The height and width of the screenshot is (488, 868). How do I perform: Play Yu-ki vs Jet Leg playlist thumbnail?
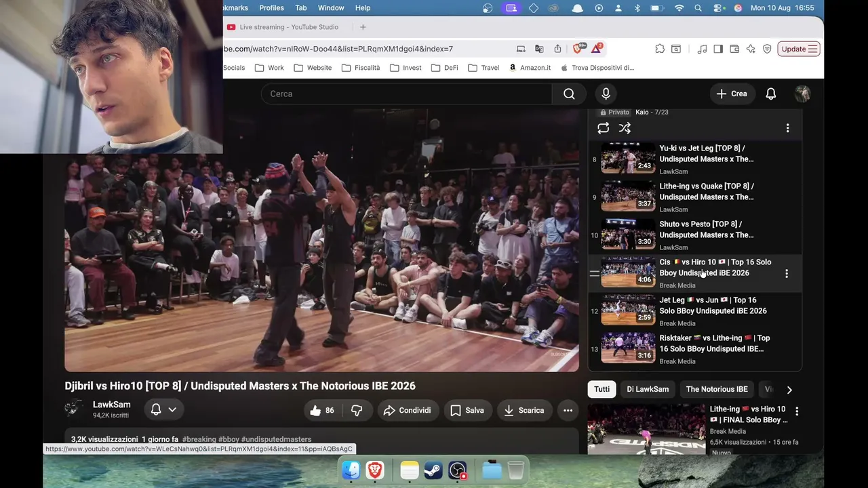click(628, 159)
